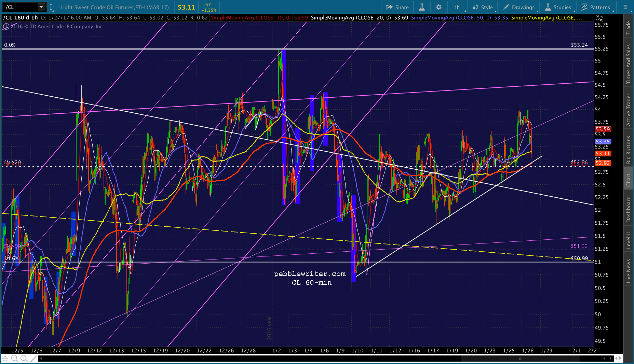634x364 pixels.
Task: Click the Share button
Action: point(397,7)
